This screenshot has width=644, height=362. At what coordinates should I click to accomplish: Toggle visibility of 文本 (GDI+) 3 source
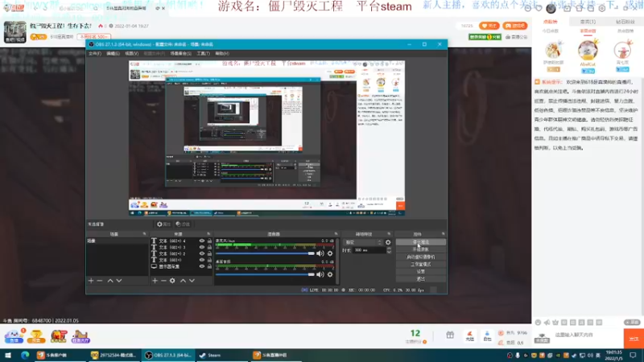(202, 247)
